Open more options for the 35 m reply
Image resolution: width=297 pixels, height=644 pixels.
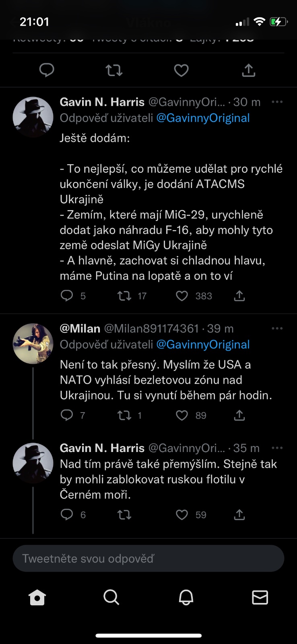277,448
